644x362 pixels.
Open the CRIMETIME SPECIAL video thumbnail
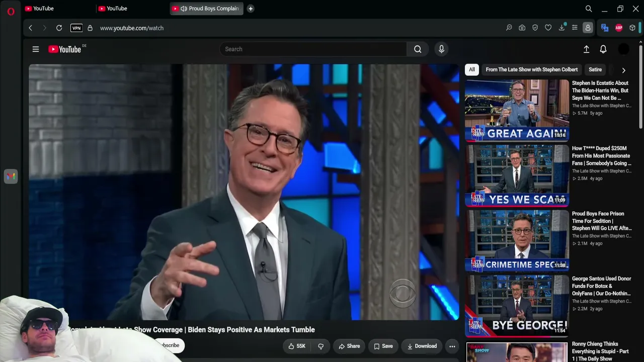[x=517, y=241]
